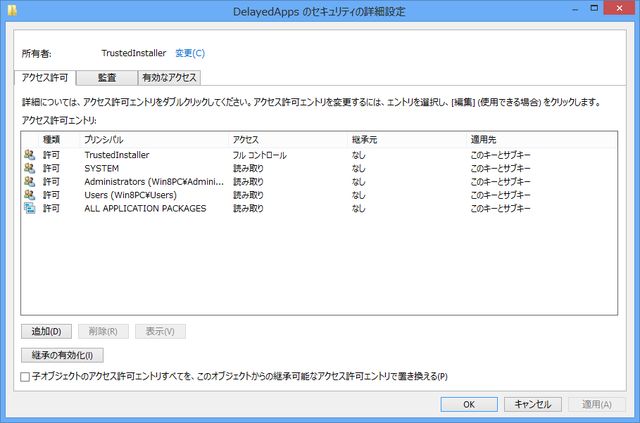This screenshot has height=423, width=640.
Task: Click 許可 in ALL APPLICATION PACKAGES row
Action: (51, 208)
